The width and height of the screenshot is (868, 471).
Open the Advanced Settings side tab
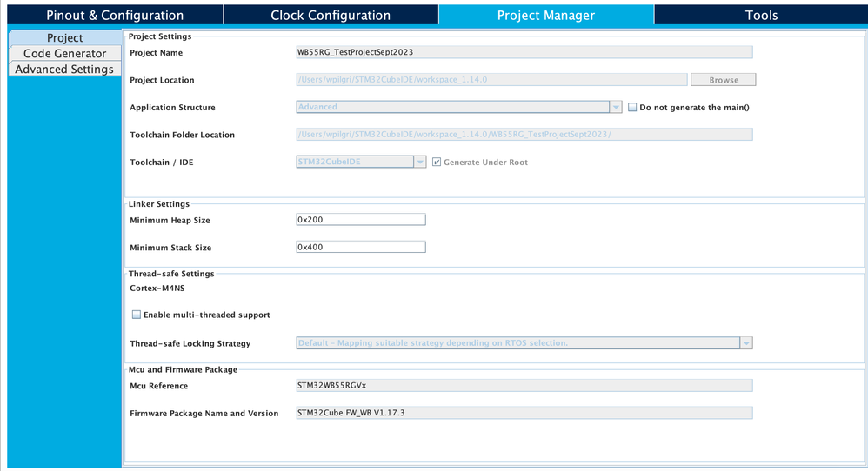[64, 69]
